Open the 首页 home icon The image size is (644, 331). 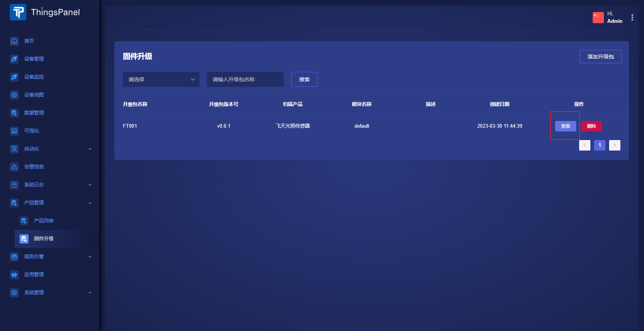click(14, 41)
